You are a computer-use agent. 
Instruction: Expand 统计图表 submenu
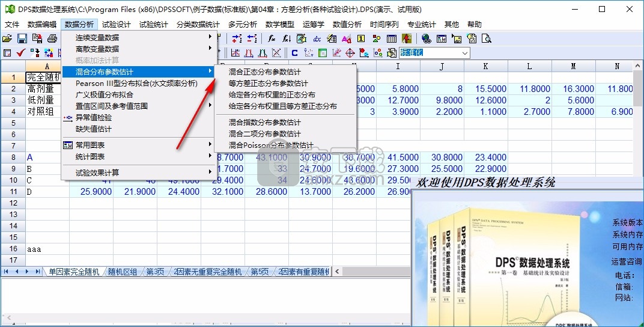click(x=139, y=156)
